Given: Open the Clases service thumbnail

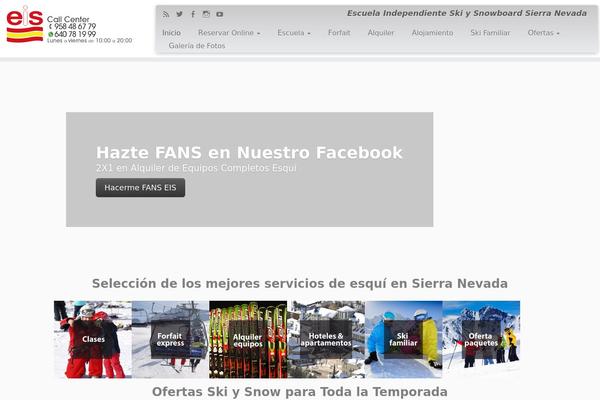Looking at the screenshot, I should coord(93,339).
